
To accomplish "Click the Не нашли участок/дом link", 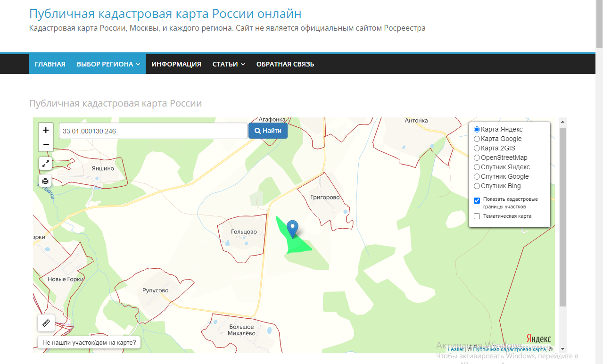I will tap(89, 342).
